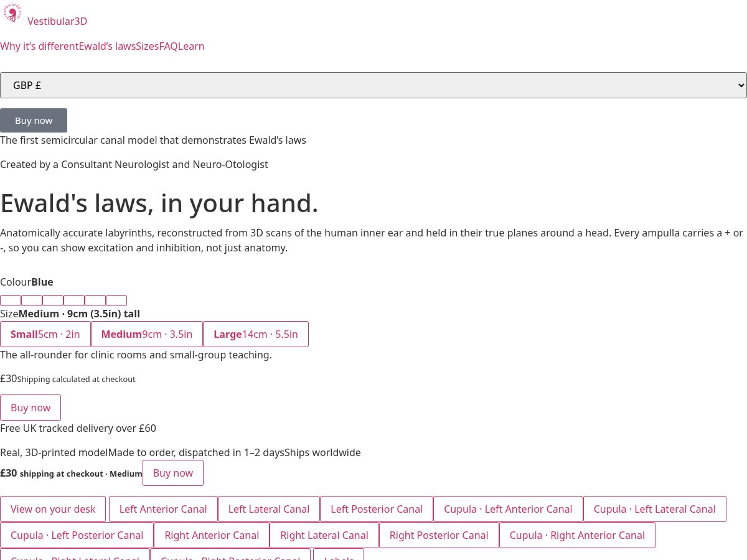
Task: Click Buy now above Free UK delivery text
Action: click(x=31, y=408)
